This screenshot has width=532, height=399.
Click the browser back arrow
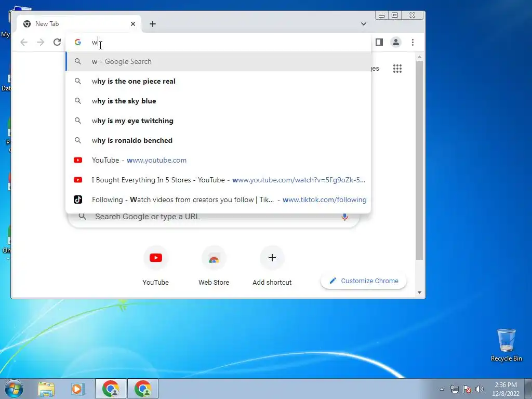[24, 42]
